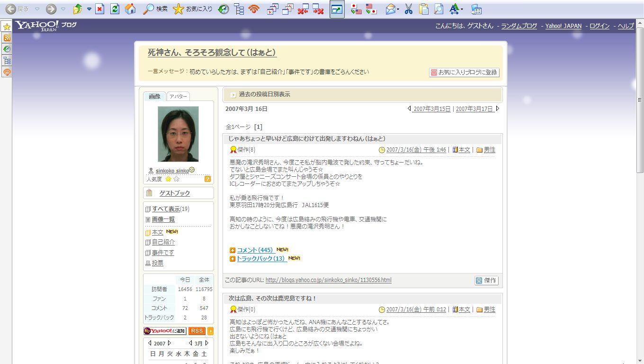Open the 自己紹介 archive link
Viewport: 644px width, 364px height.
pyautogui.click(x=163, y=242)
